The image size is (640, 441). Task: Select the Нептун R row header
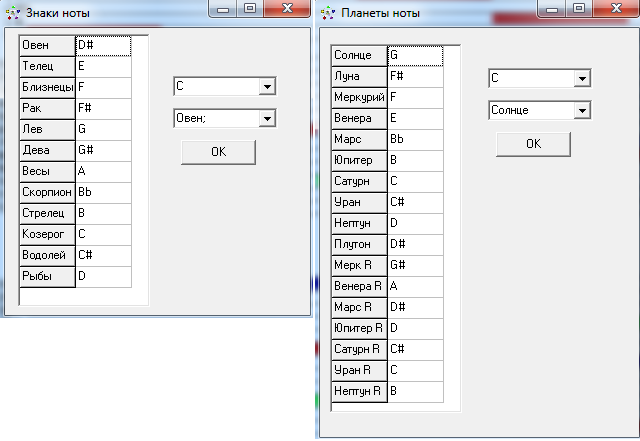(359, 392)
